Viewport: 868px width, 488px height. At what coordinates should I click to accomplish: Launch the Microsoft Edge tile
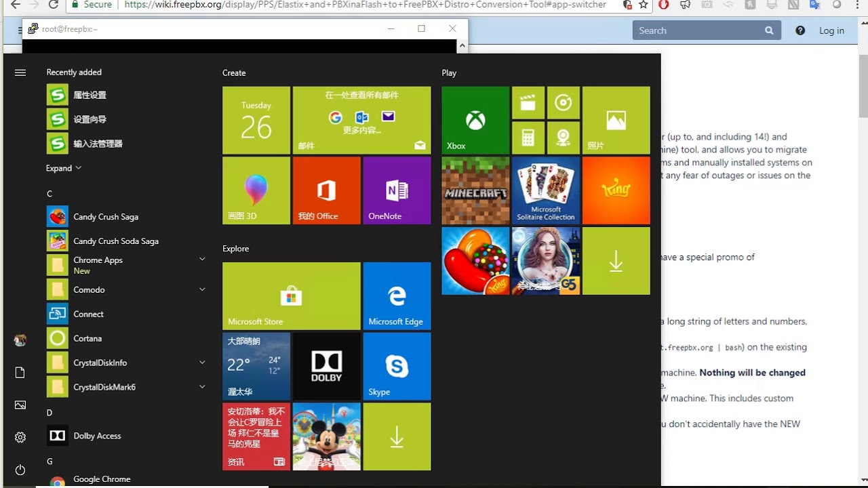[397, 296]
